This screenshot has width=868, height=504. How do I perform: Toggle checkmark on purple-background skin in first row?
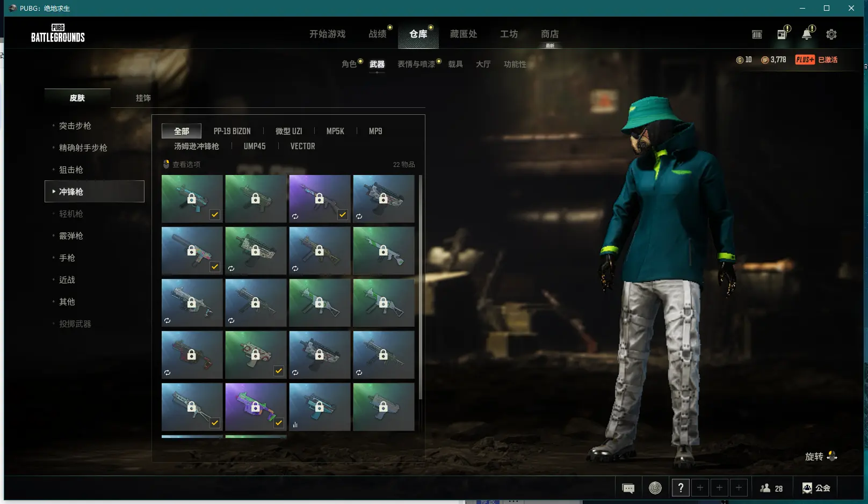coord(343,215)
